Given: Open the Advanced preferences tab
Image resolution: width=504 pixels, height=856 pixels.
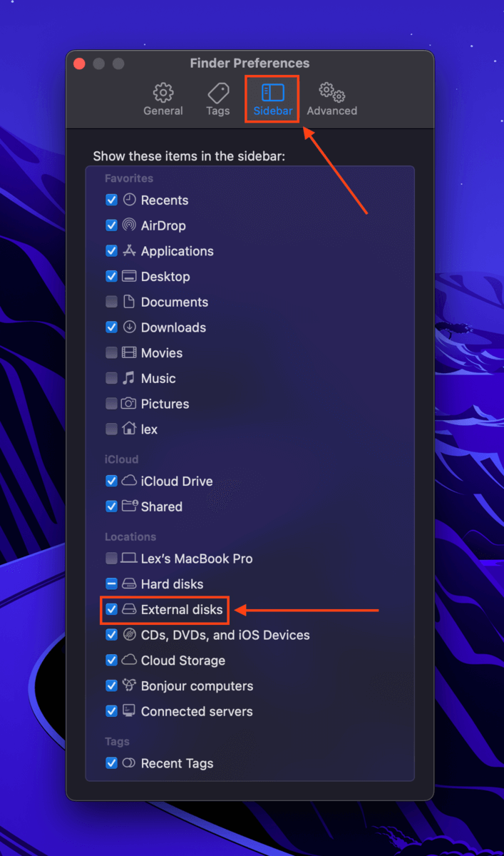Looking at the screenshot, I should pos(332,100).
